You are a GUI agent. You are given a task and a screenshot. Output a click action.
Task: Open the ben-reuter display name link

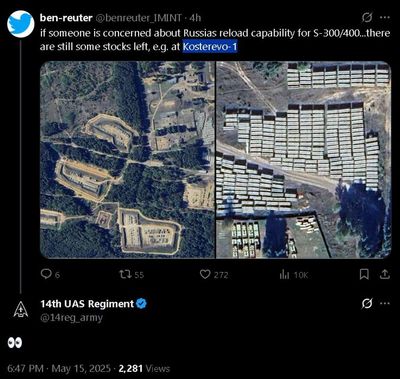pyautogui.click(x=66, y=18)
